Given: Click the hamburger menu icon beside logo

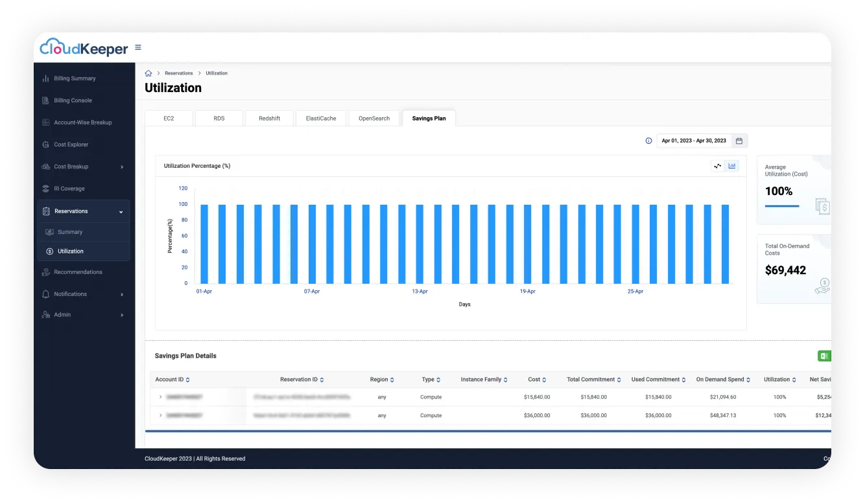Looking at the screenshot, I should click(138, 47).
